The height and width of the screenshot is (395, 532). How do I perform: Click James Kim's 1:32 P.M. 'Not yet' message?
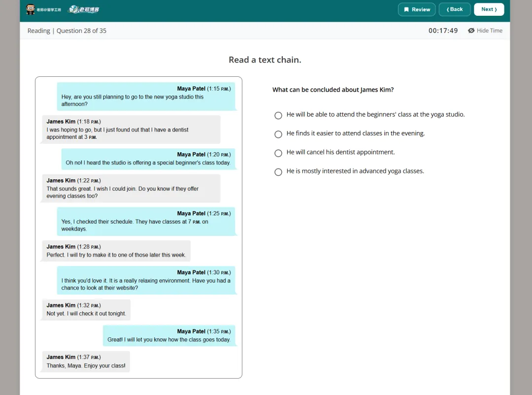86,309
